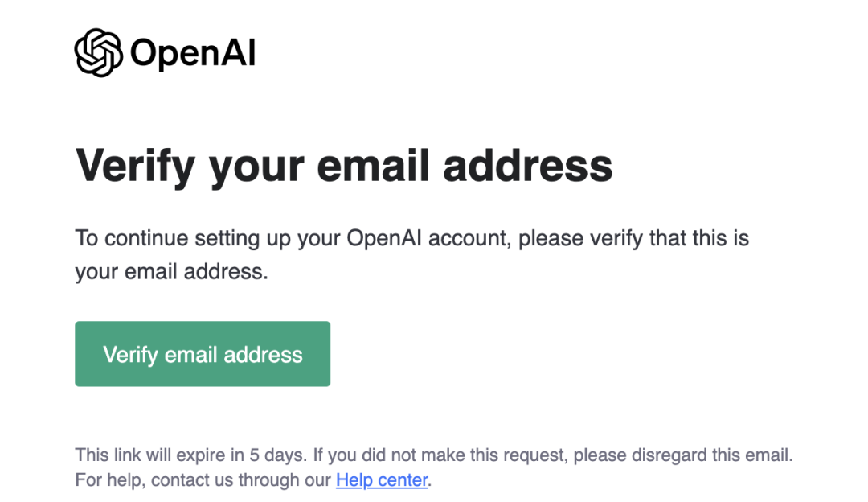This screenshot has width=868, height=502.
Task: Click the paragraph's second line "your email address."
Action: tap(171, 272)
